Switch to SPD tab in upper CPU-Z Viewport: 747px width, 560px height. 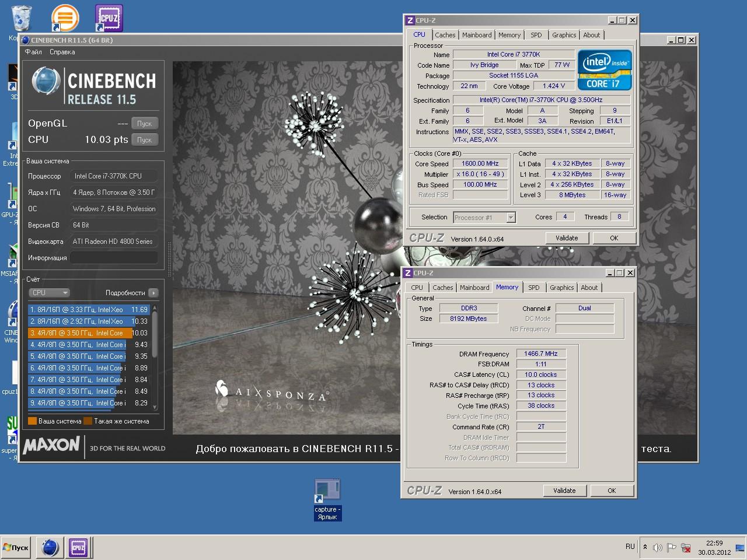tap(536, 35)
